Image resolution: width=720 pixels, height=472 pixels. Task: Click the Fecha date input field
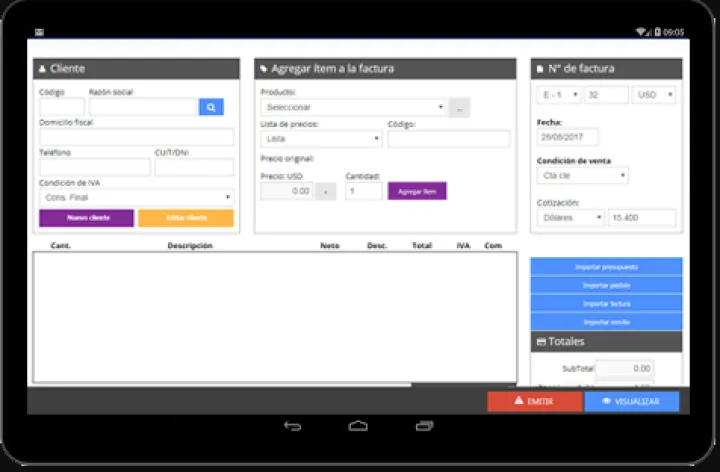tap(568, 137)
